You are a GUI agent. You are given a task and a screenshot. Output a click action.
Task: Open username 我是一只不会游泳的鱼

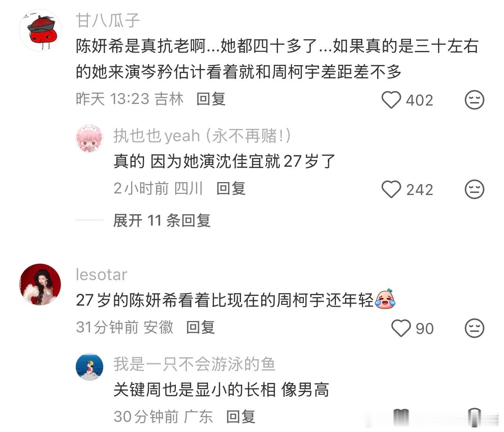[x=194, y=364]
